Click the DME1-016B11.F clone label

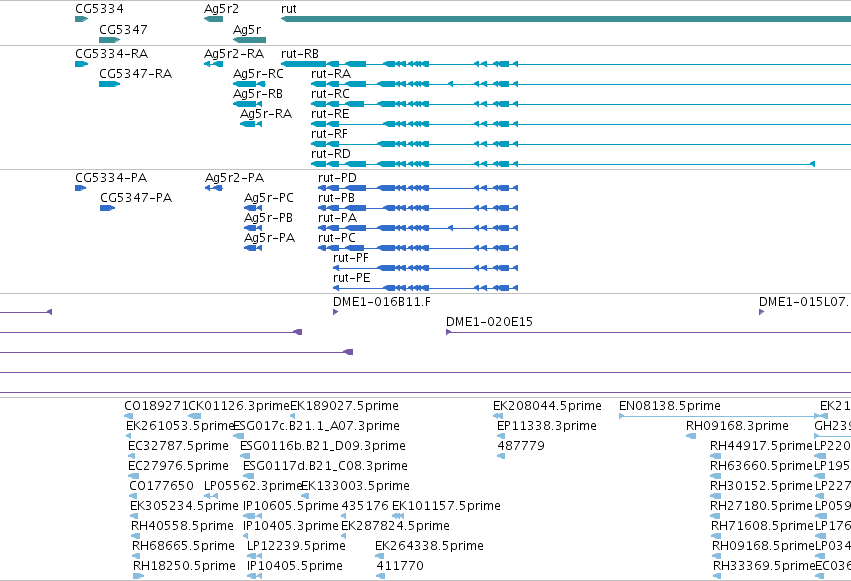point(382,302)
